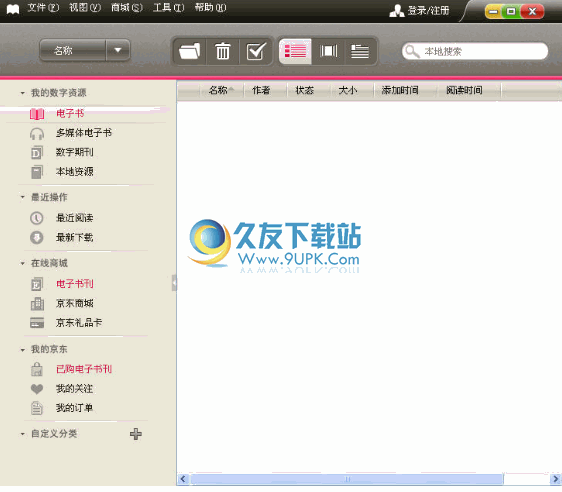Collapse the 最近操作 section
The width and height of the screenshot is (562, 492).
pyautogui.click(x=22, y=197)
